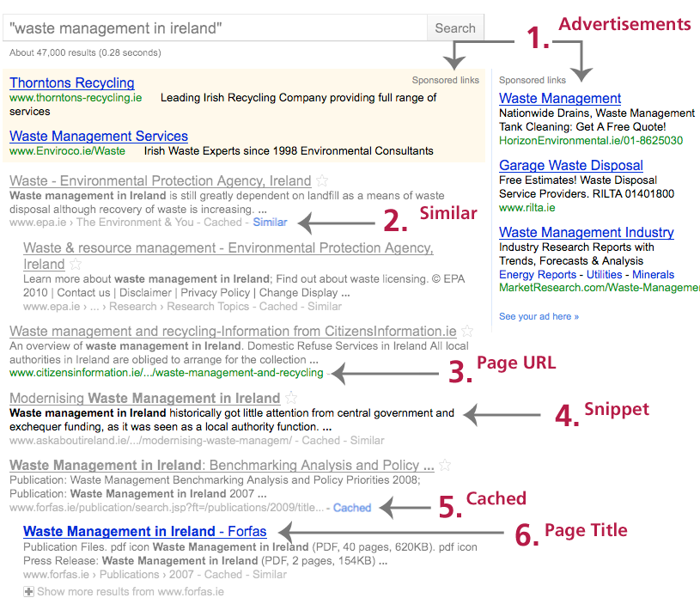Open 'Waste & resource management' result title

pos(228,255)
